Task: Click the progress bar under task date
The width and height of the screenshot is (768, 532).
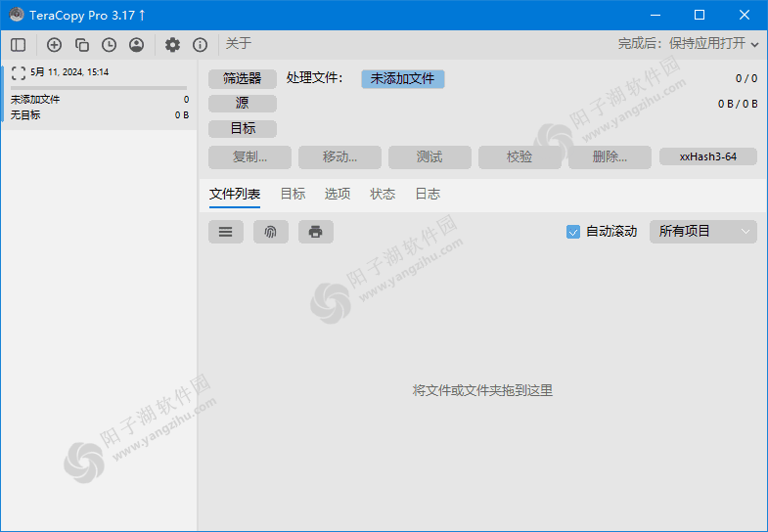Action: coord(99,88)
